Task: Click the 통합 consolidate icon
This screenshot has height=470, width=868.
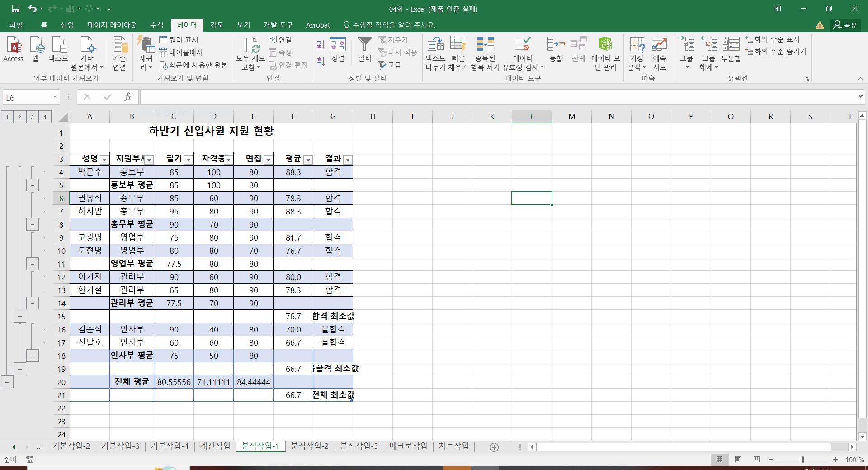Action: tap(556, 45)
